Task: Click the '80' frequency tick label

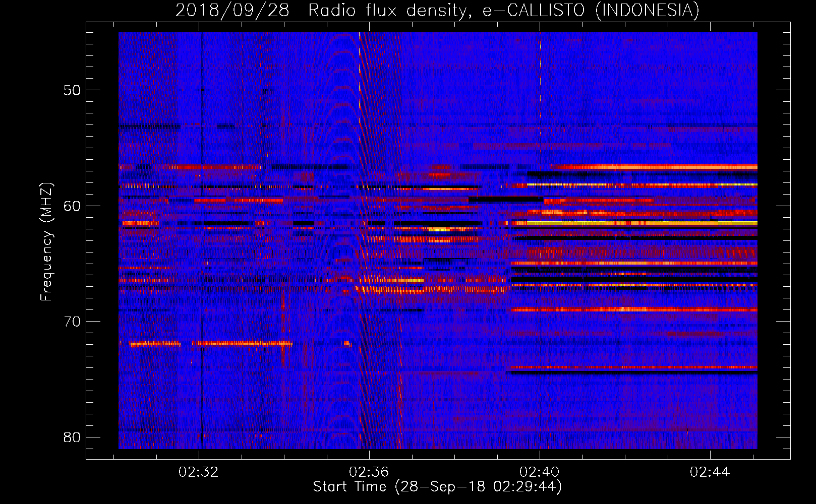Action: (72, 437)
